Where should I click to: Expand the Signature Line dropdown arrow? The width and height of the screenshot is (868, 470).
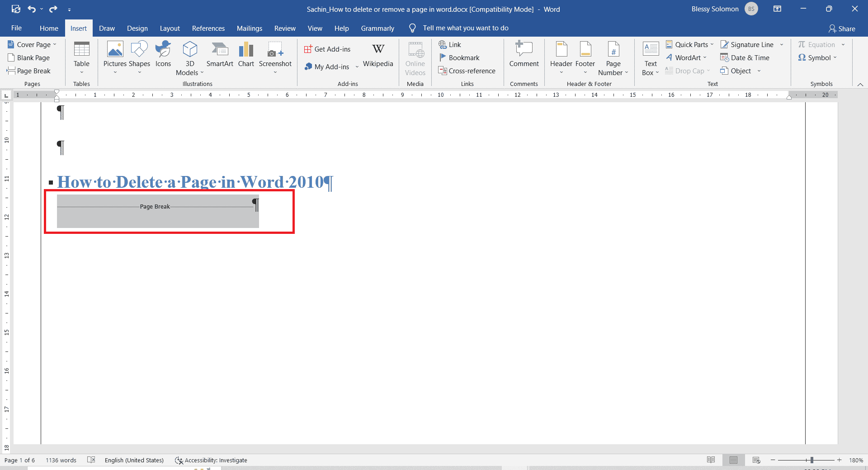781,44
